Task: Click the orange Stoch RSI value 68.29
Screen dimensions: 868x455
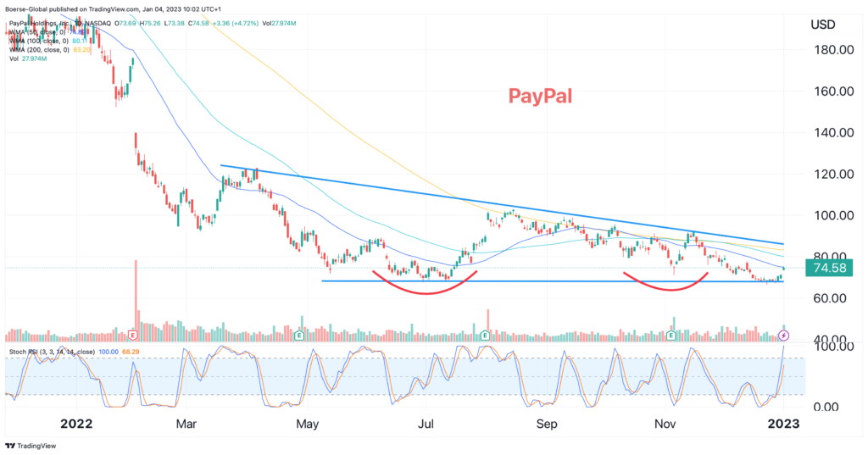Action: click(131, 352)
